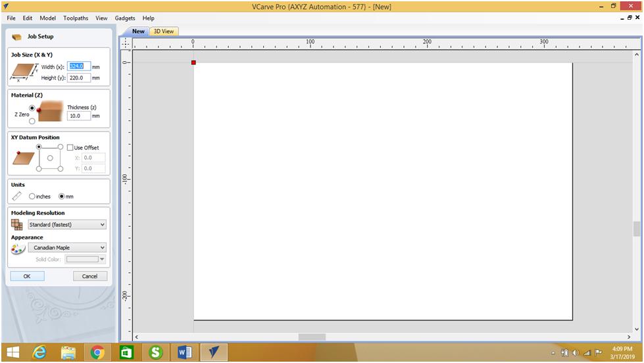
Task: Open the green S app from taskbar
Action: [x=155, y=352]
